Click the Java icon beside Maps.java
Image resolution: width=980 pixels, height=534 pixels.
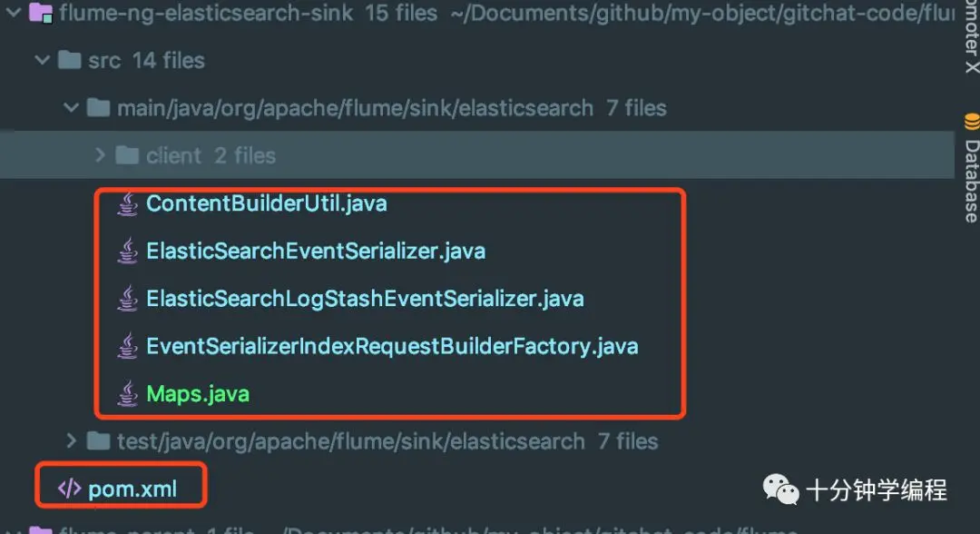pyautogui.click(x=127, y=394)
